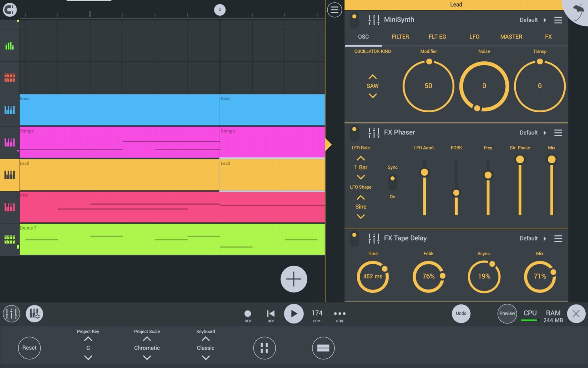Open the mixer icon in bottom toolbar
The height and width of the screenshot is (368, 588).
(11, 314)
